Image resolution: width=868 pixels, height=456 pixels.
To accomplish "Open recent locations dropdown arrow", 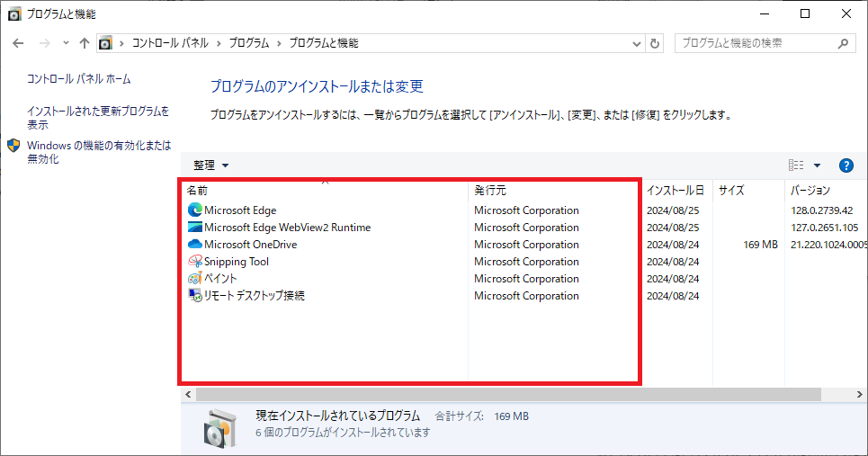I will (x=66, y=43).
